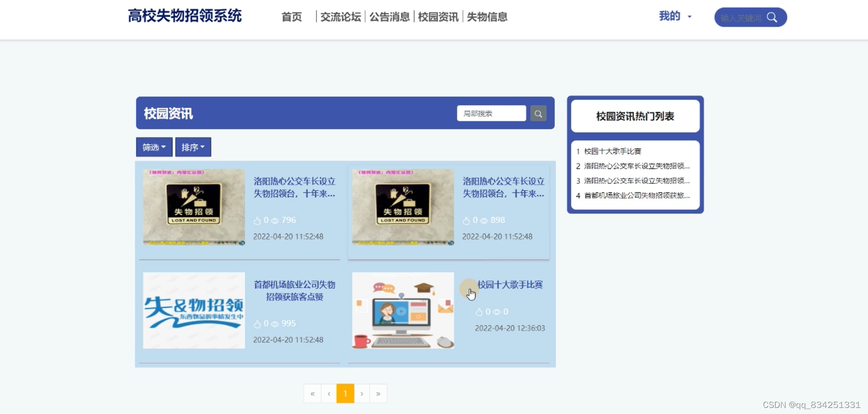Like the 首都机场旅业公司 article via thumbs-up icon

tap(258, 324)
